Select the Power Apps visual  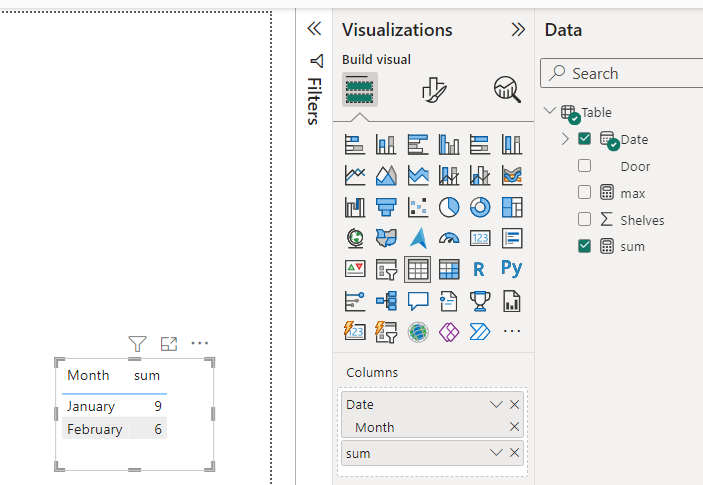[449, 332]
